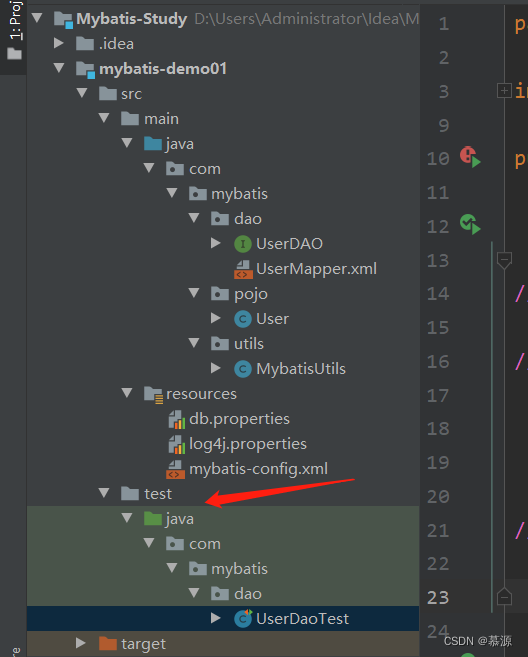Click line number 1 in gutter
This screenshot has width=528, height=657.
(x=444, y=23)
